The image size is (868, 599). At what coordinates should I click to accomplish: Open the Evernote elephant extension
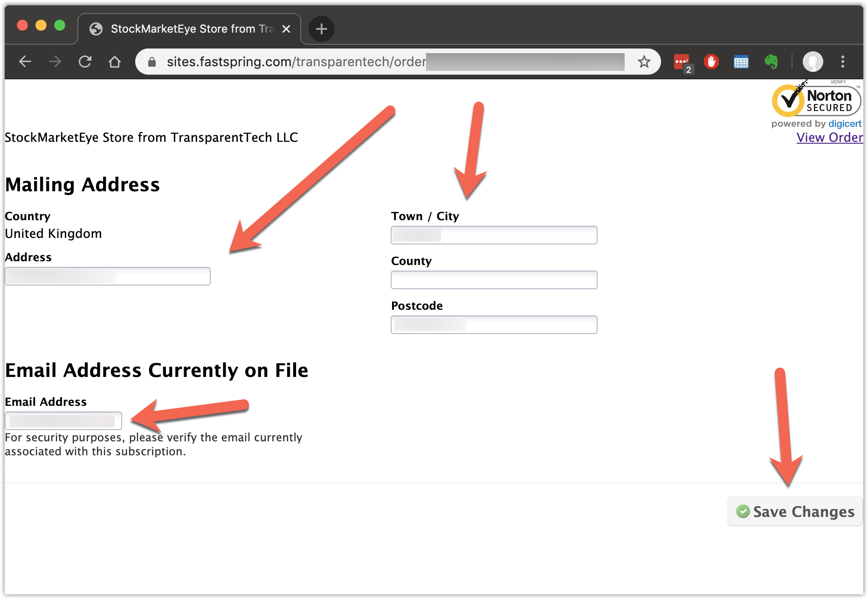click(771, 62)
